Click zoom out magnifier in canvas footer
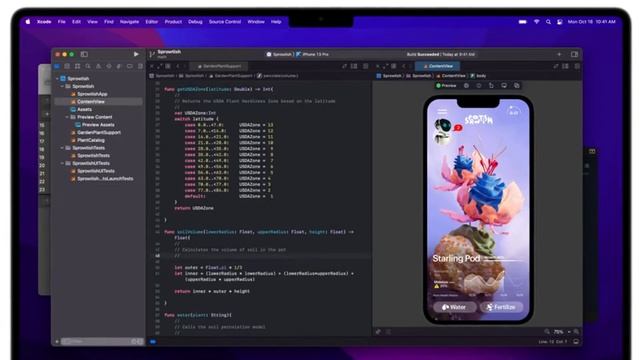This screenshot has width=640, height=360. [x=547, y=332]
